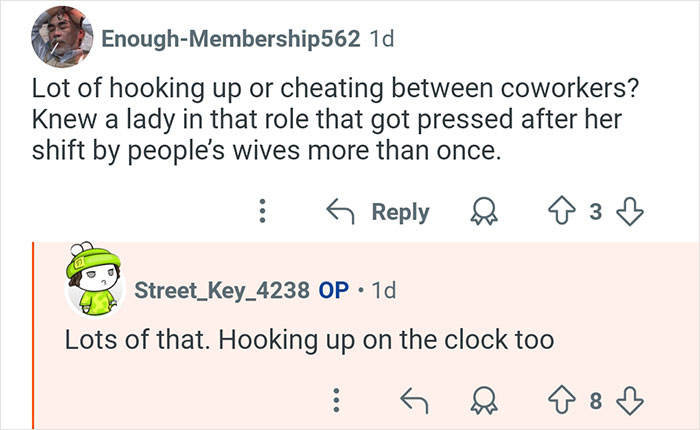The width and height of the screenshot is (700, 430).
Task: Open the Street_Key_4238 profile link
Action: click(x=219, y=290)
